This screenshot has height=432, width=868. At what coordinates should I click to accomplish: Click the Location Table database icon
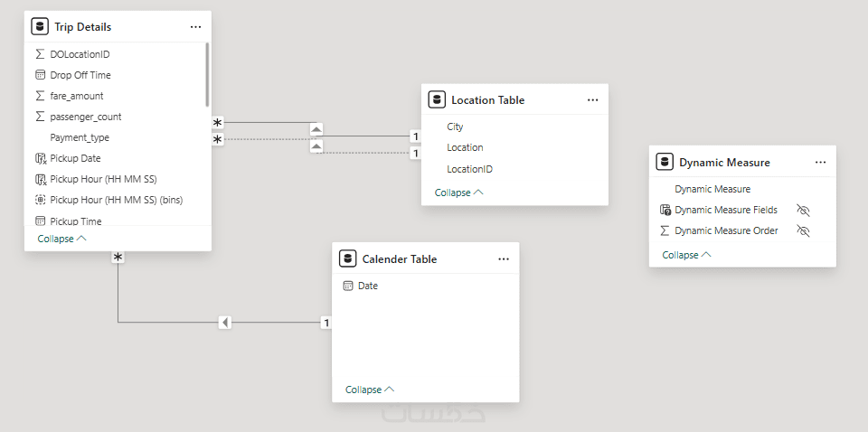(x=437, y=99)
